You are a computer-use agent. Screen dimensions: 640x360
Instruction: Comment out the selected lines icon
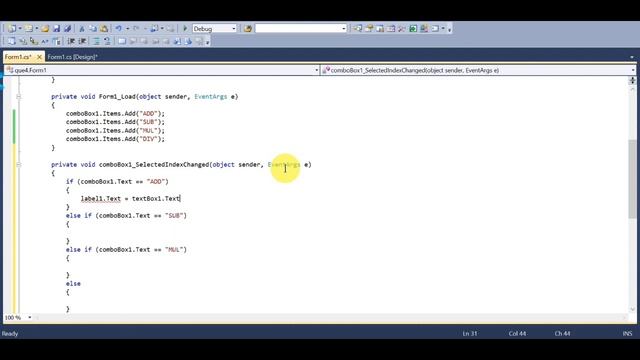(x=96, y=41)
